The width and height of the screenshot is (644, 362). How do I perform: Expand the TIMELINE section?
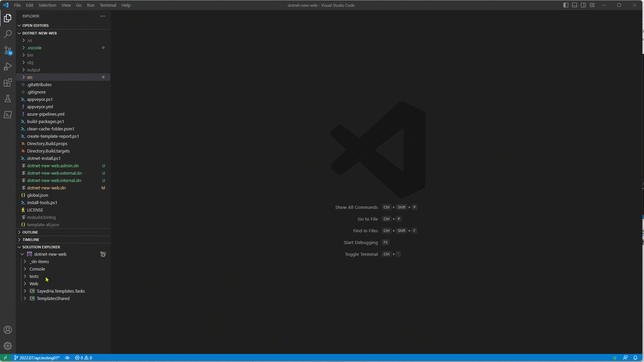(31, 239)
